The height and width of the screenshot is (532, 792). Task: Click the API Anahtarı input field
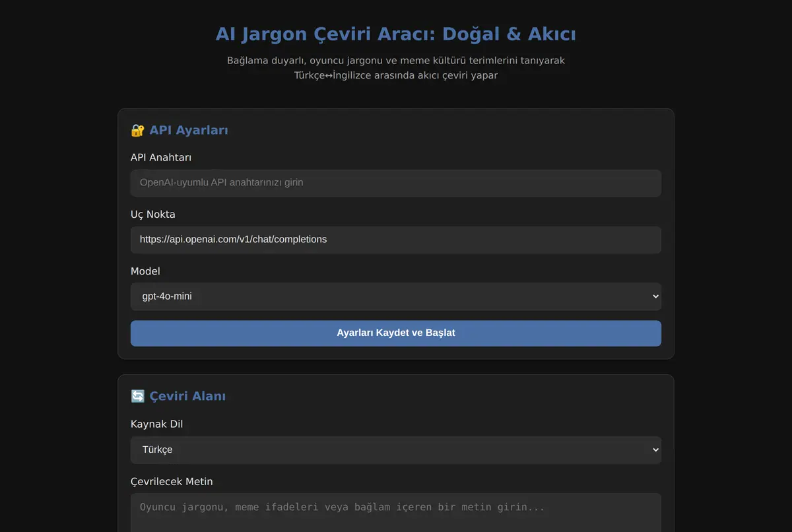(396, 183)
